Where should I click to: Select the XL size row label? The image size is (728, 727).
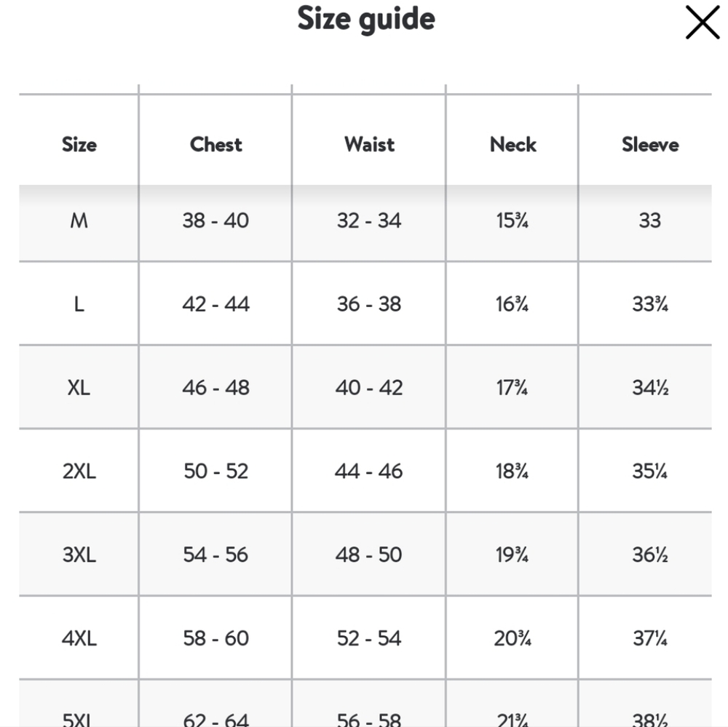[x=79, y=387]
